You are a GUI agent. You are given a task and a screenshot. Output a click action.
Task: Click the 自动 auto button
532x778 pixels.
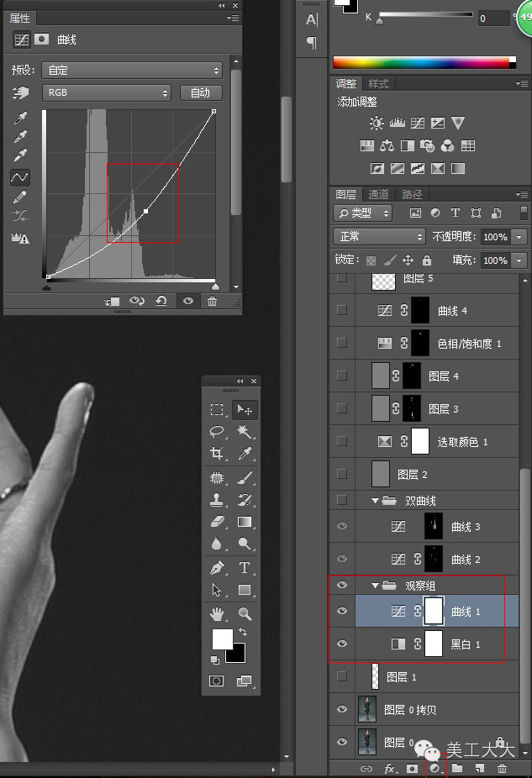point(201,92)
